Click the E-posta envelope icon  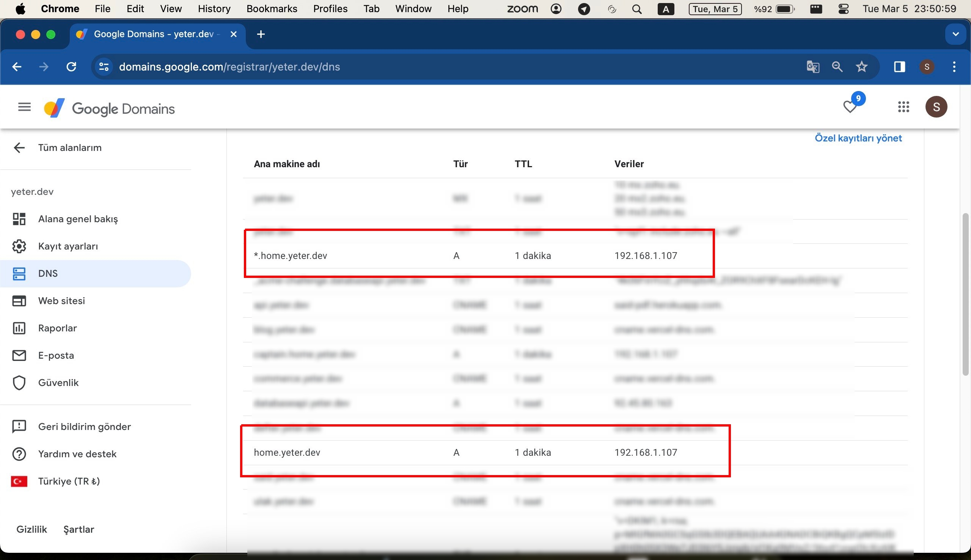point(19,355)
